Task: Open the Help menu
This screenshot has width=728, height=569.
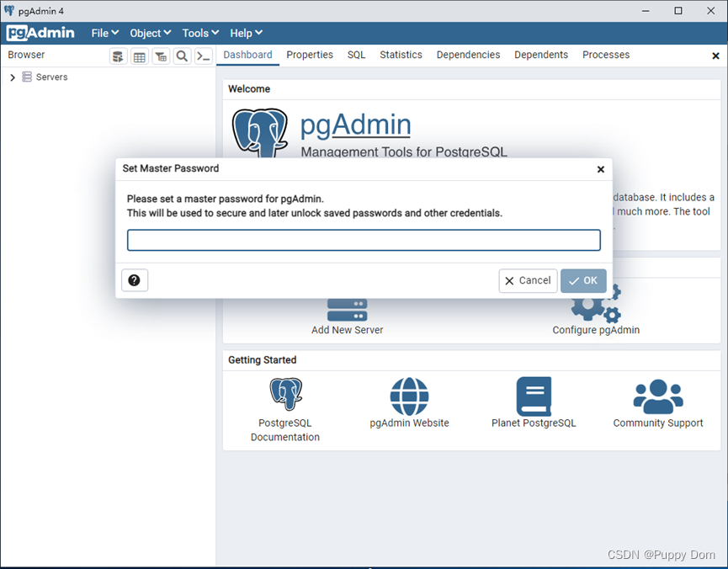Action: coord(246,33)
